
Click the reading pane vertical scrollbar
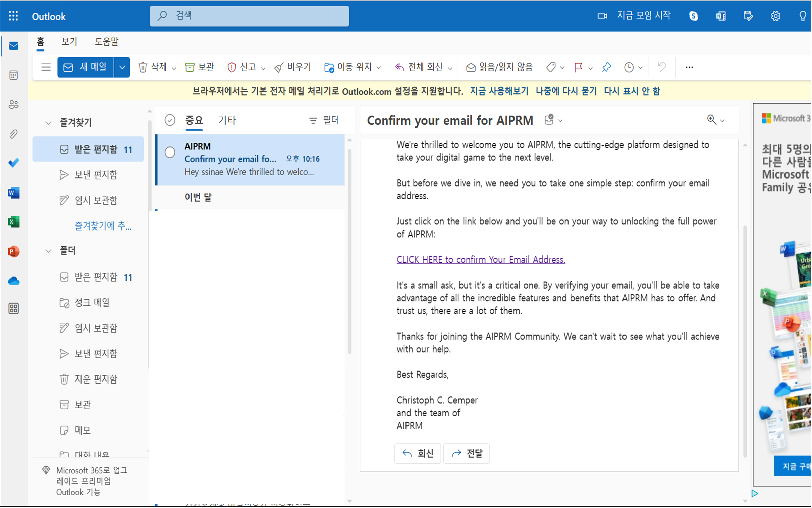pyautogui.click(x=745, y=341)
